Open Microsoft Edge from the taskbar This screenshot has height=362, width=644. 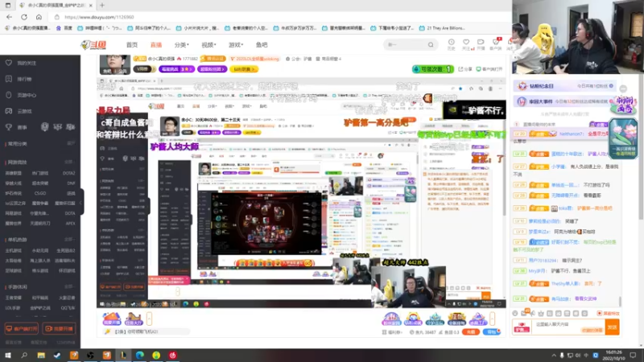(x=139, y=355)
